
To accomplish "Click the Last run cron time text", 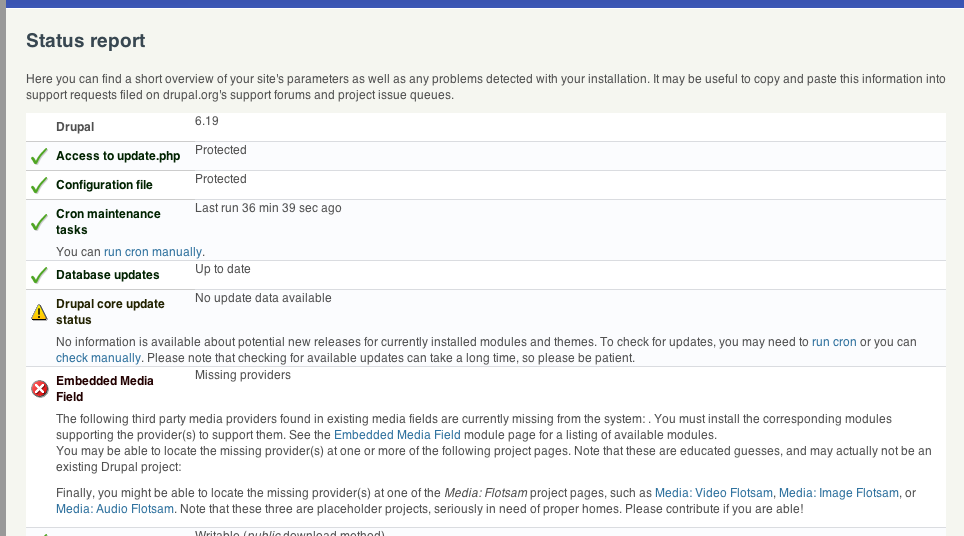I will [268, 208].
